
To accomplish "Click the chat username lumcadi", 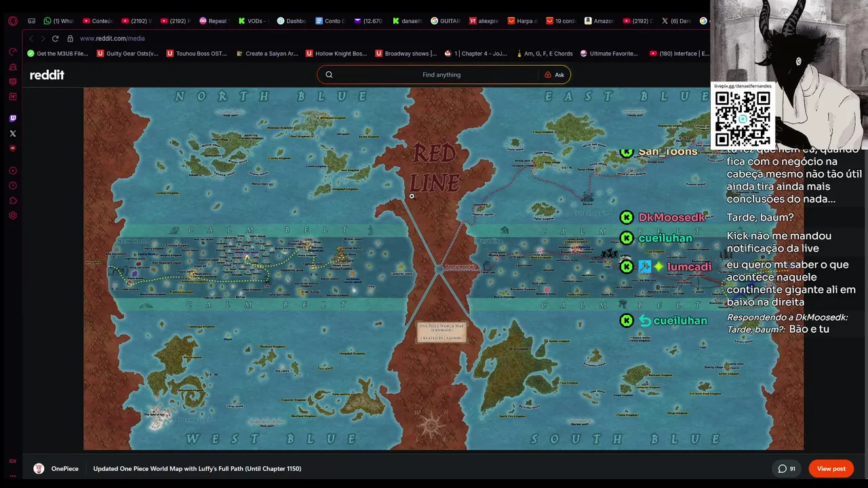I will point(689,266).
